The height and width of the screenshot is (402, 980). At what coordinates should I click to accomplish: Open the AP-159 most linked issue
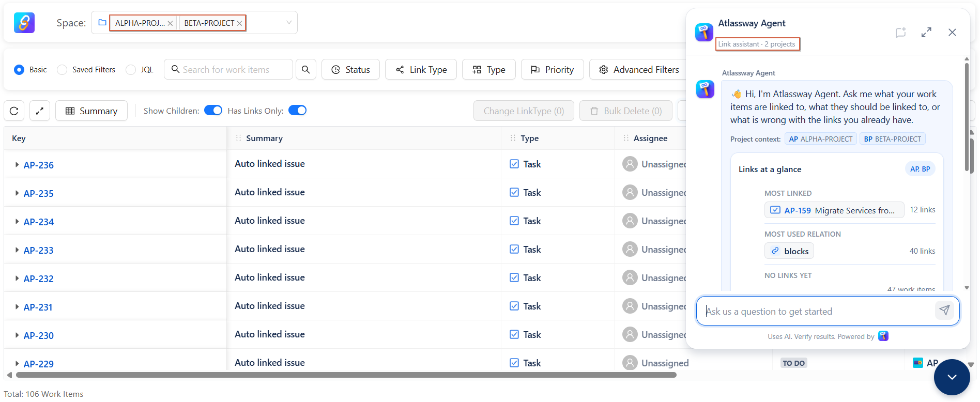pyautogui.click(x=834, y=210)
